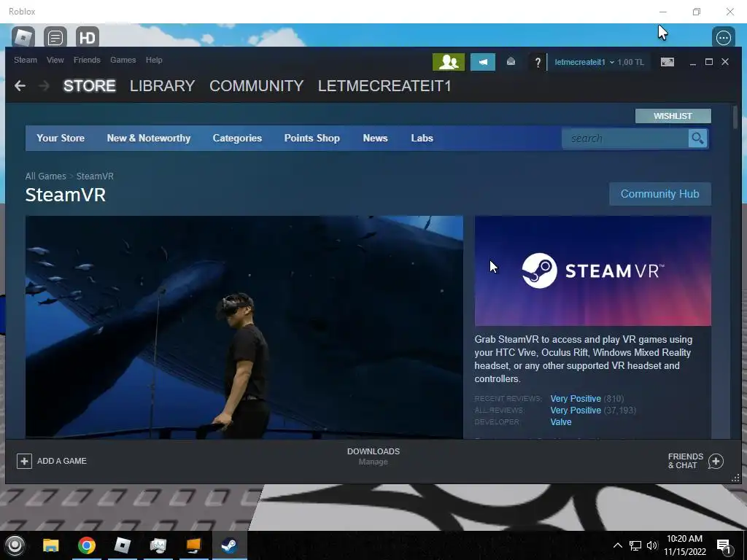Open New & Noteworthy dropdown
This screenshot has width=747, height=560.
coord(149,138)
